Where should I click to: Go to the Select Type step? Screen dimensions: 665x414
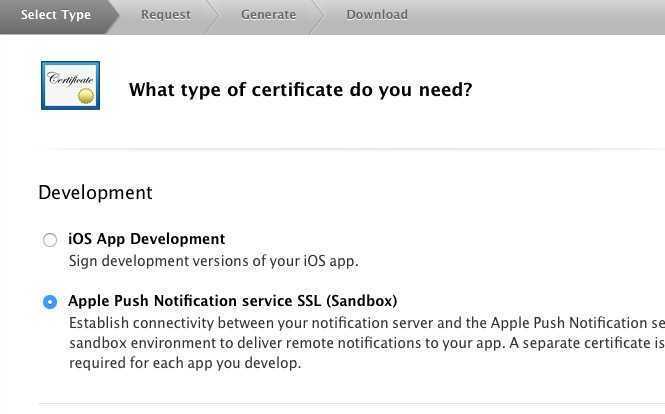tap(55, 15)
